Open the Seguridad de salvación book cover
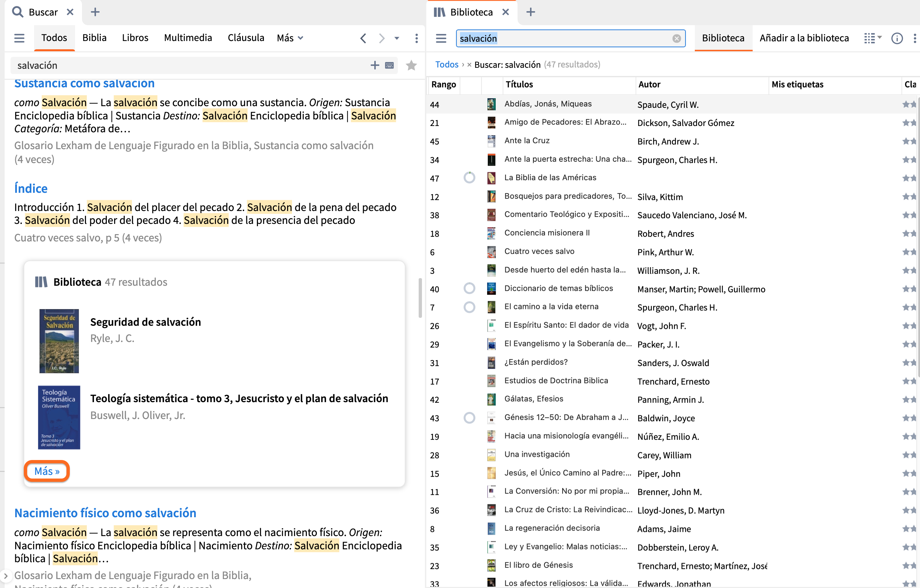Image resolution: width=920 pixels, height=588 pixels. [59, 341]
